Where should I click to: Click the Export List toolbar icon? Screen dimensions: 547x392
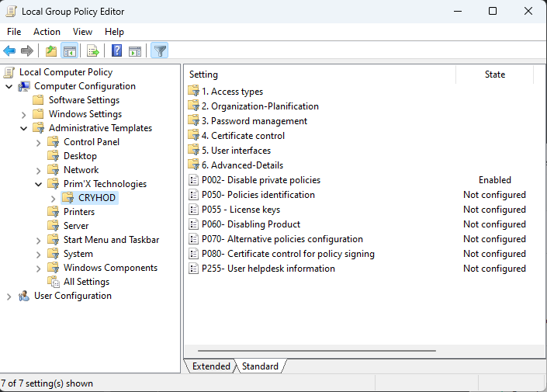93,51
